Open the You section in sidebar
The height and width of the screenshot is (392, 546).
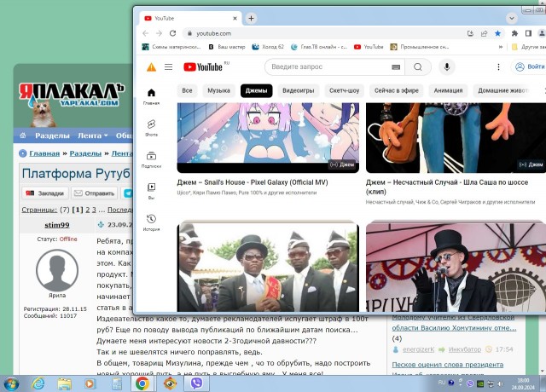pos(151,191)
